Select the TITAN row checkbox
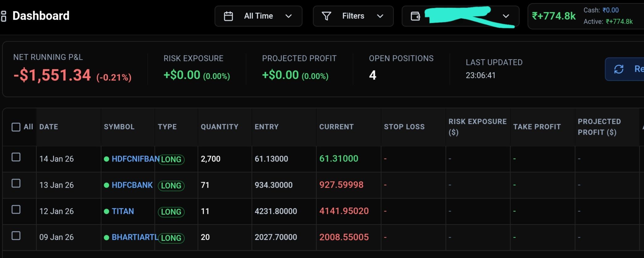 [16, 210]
